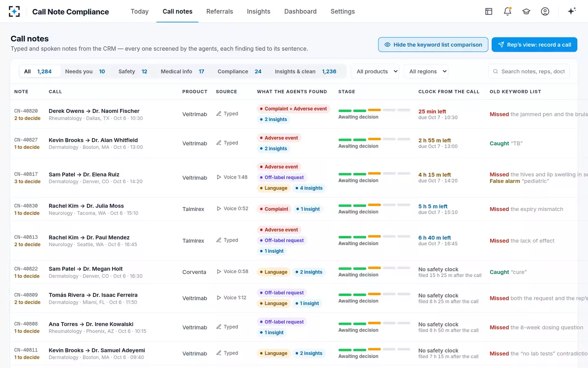Show Medical info notes filter
Viewport: 588px width, 368px height.
(183, 72)
